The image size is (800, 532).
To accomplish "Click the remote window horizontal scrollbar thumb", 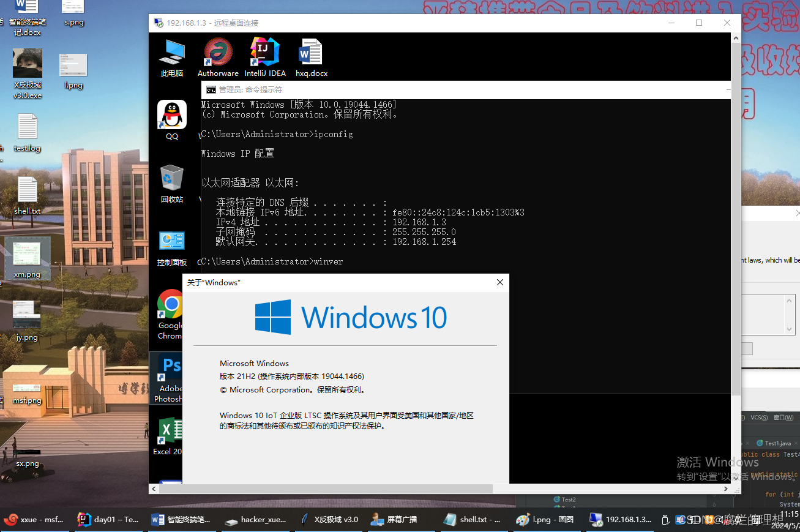I will pos(327,489).
